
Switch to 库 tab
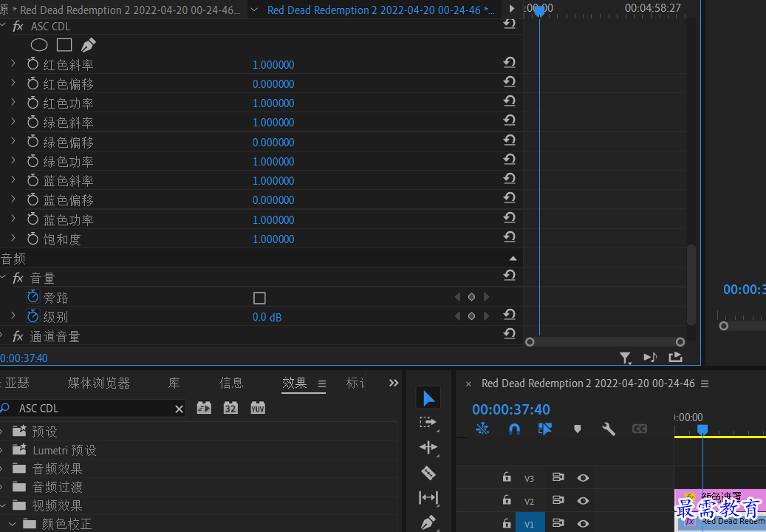(x=174, y=383)
